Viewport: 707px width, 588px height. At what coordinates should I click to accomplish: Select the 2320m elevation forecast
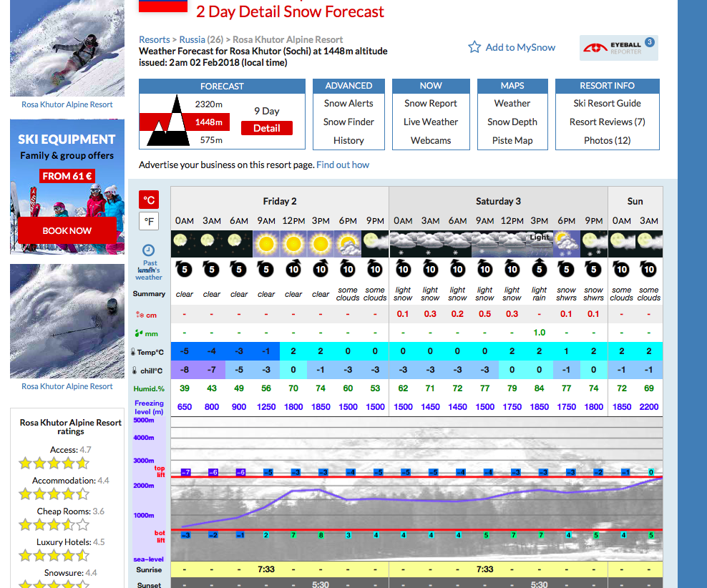[x=208, y=104]
